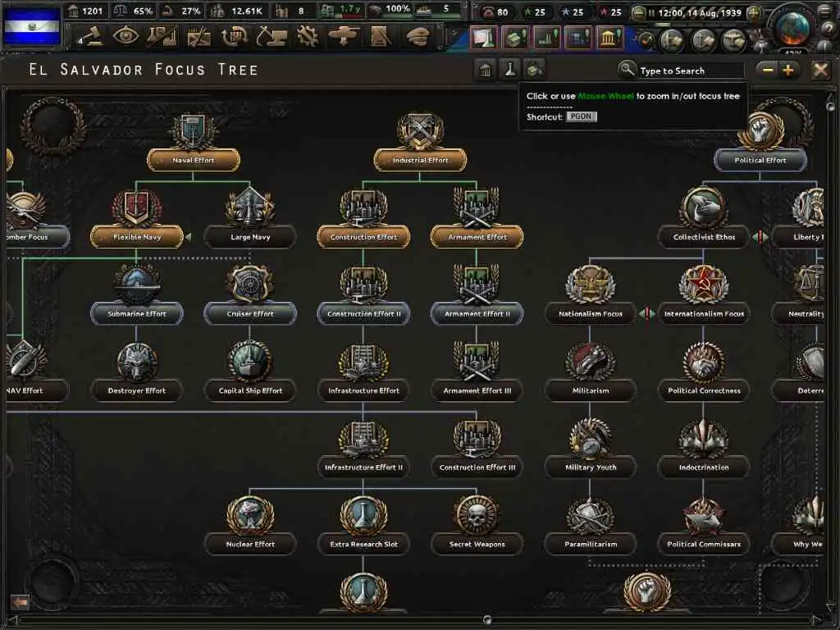Zoom in focus tree with plus button
The image size is (840, 630).
(x=788, y=71)
